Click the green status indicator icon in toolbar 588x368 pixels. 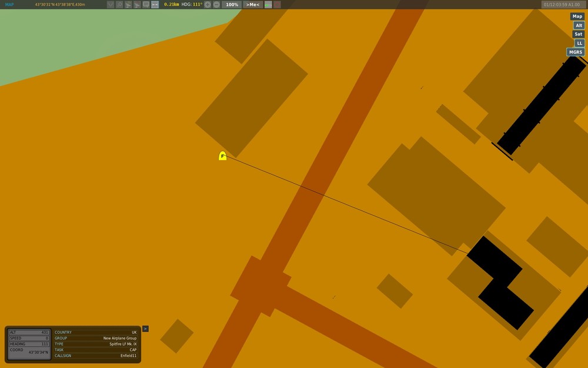tap(268, 5)
